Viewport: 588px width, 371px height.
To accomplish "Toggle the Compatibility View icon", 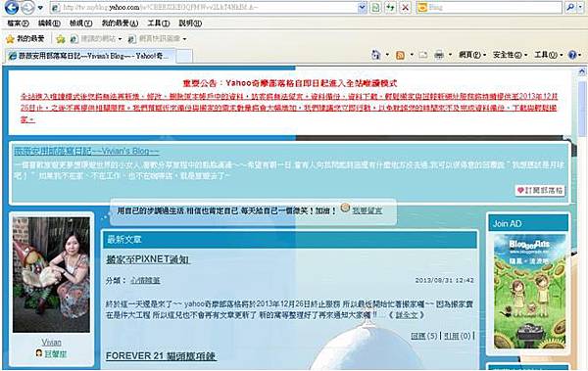I will (x=375, y=7).
